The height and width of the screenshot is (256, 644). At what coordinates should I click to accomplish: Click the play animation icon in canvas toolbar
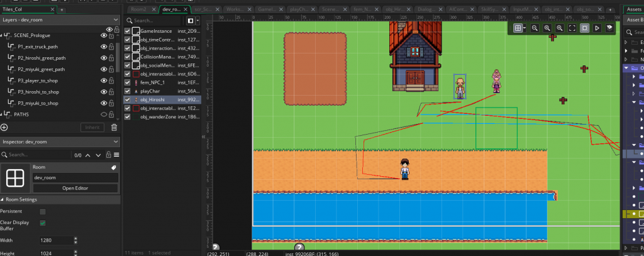(596, 28)
